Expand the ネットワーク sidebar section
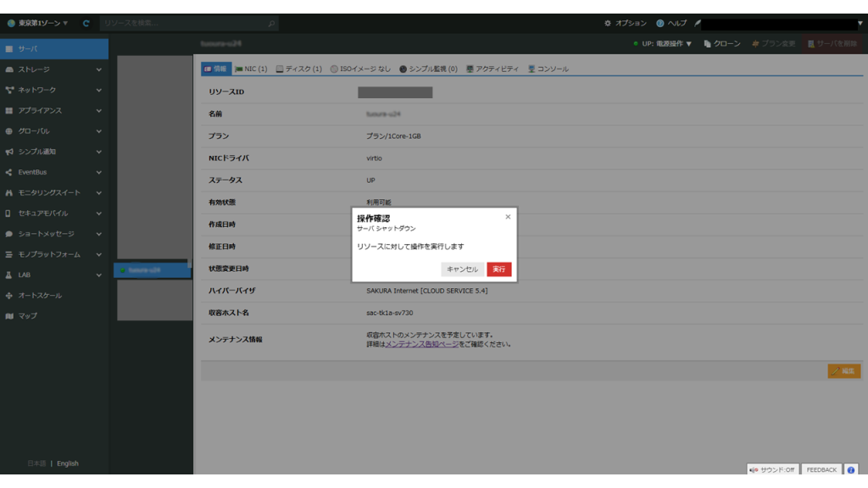The image size is (868, 488). pos(53,90)
